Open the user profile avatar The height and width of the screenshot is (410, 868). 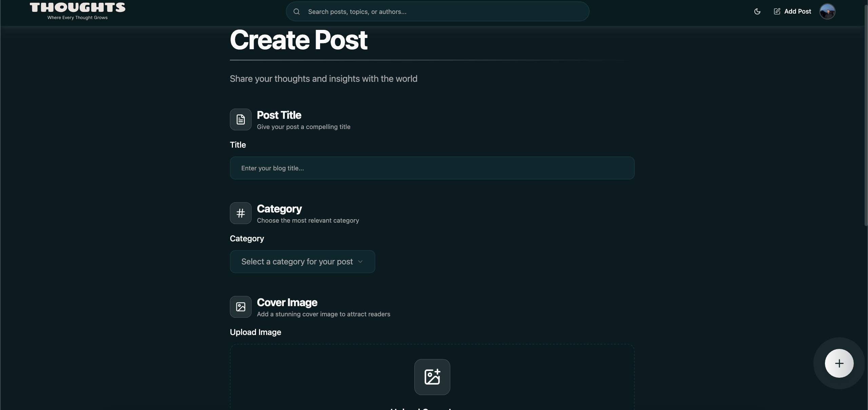(827, 12)
